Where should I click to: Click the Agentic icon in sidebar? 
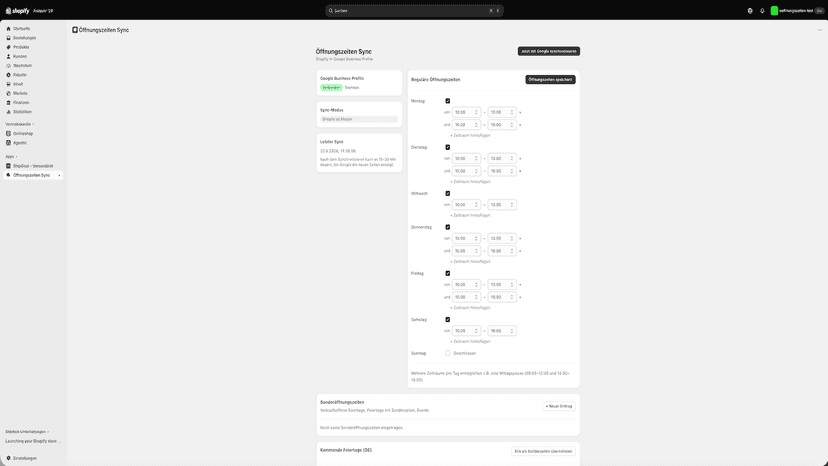point(8,143)
